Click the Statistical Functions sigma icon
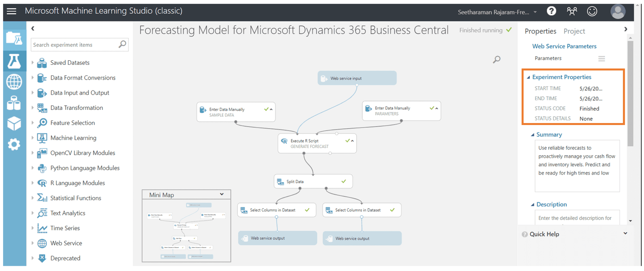The image size is (644, 271). pyautogui.click(x=42, y=198)
